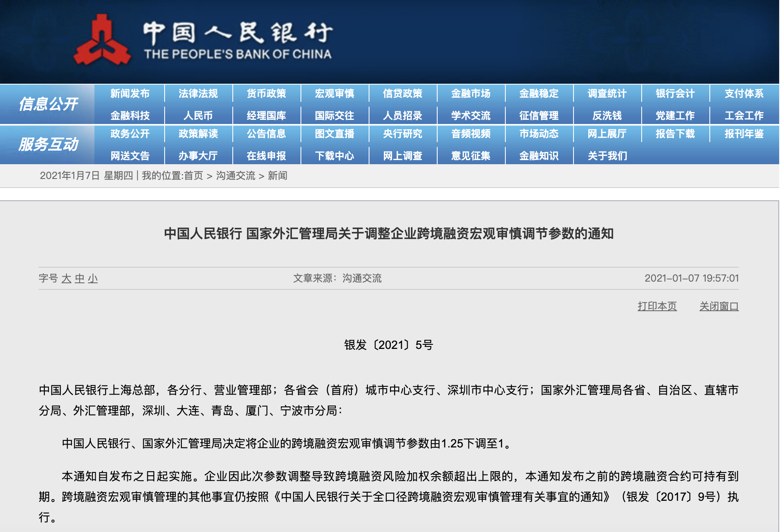Click the People's Bank of China logo

point(203,40)
